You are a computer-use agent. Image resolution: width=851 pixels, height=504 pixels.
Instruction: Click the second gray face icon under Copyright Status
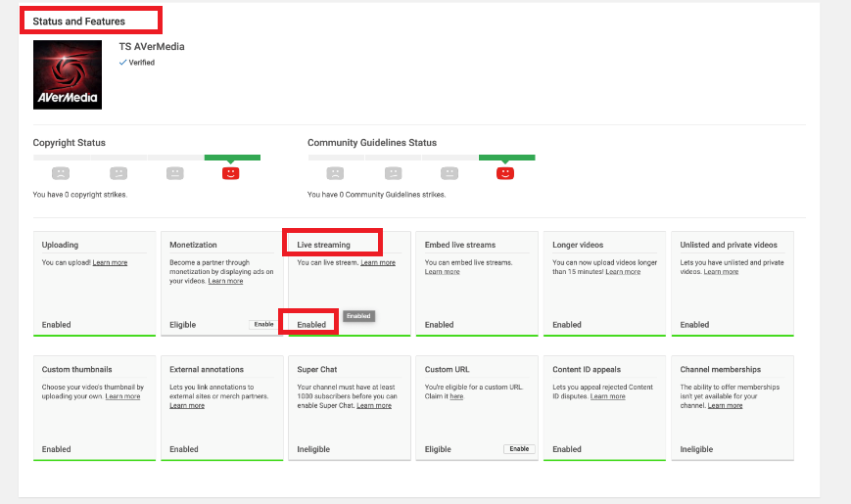point(118,173)
